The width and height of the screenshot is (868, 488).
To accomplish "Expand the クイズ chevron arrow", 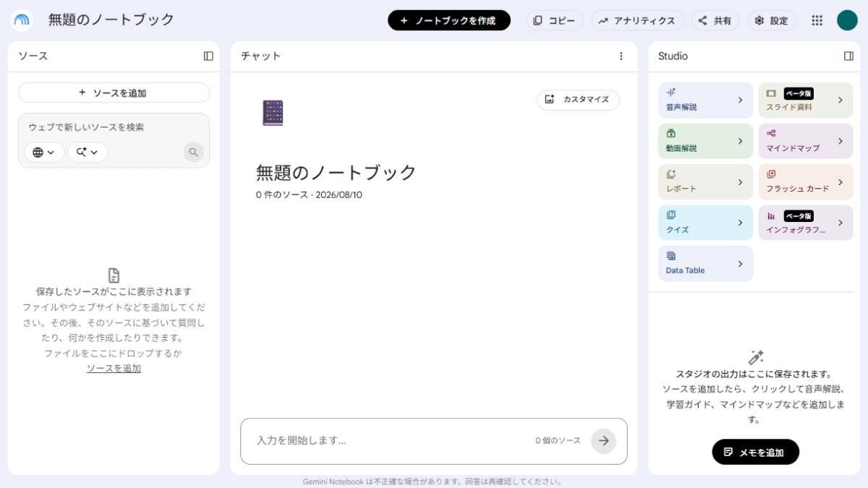I will tap(740, 223).
